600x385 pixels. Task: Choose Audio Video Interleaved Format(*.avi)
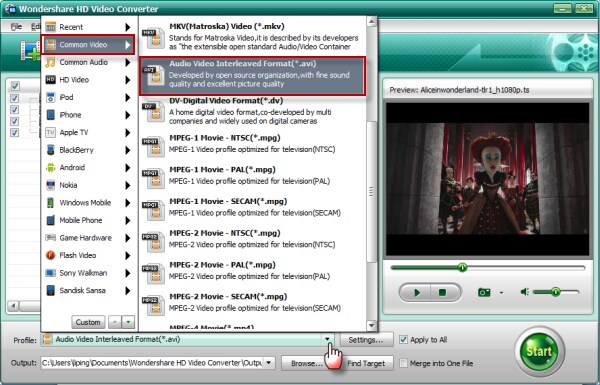coord(252,76)
